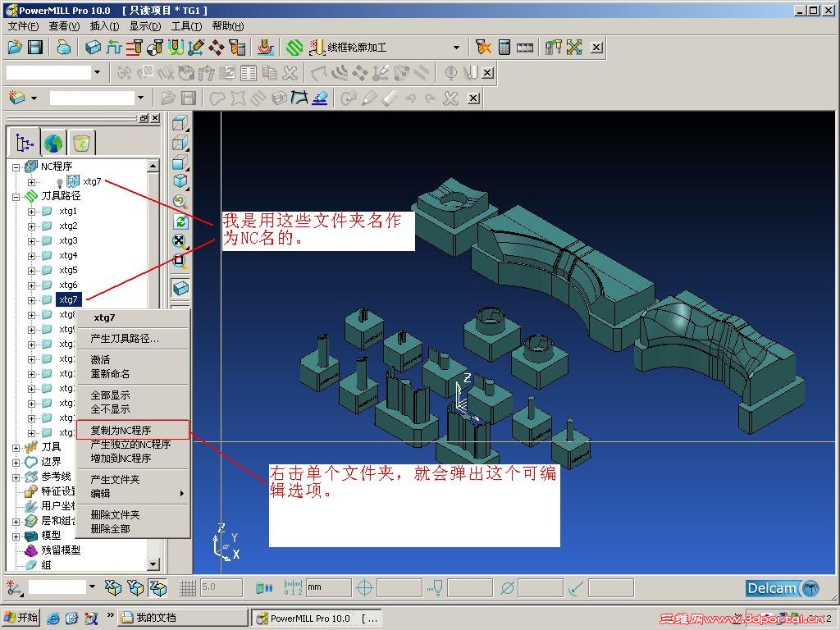Viewport: 840px width, 630px height.
Task: Open Internet Explorer quick launch icon
Action: pos(53,619)
